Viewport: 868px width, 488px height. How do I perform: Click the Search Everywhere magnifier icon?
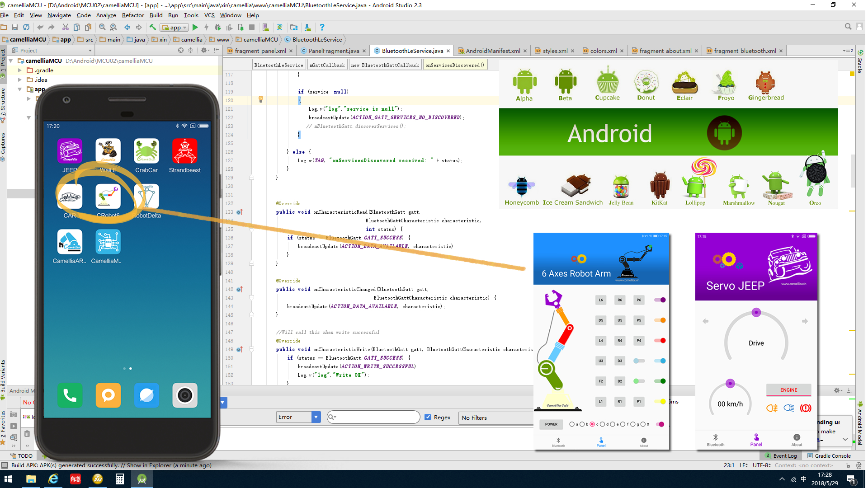pos(848,27)
